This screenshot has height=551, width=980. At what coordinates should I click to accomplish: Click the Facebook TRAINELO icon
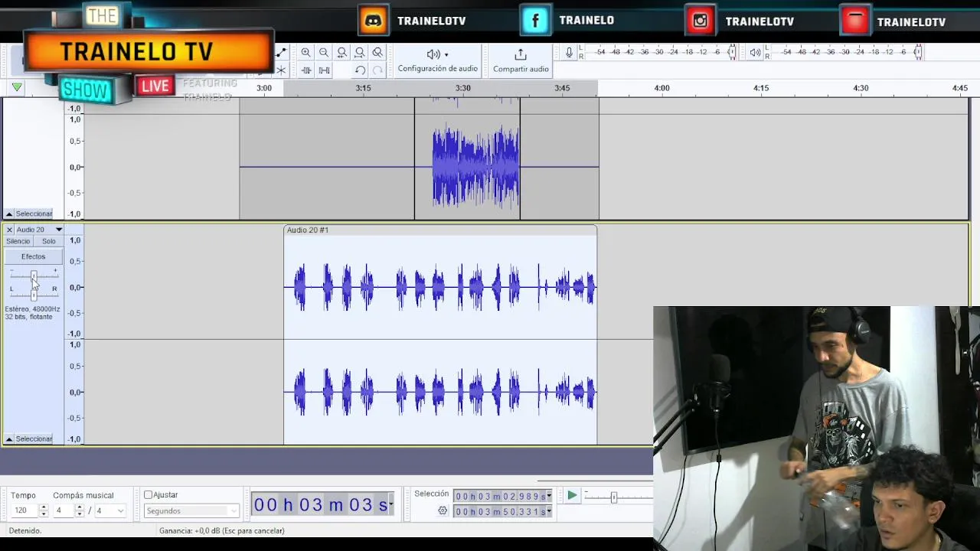535,21
